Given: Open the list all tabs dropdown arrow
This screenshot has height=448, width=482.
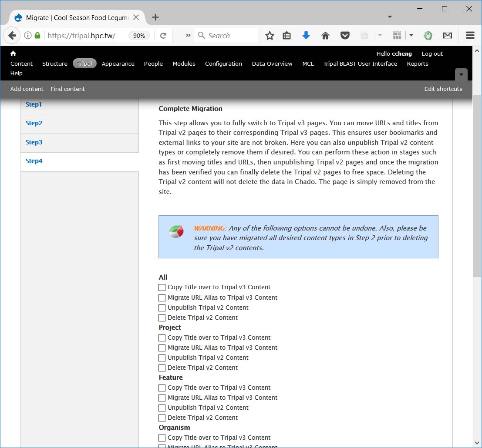Looking at the screenshot, I should (390, 17).
